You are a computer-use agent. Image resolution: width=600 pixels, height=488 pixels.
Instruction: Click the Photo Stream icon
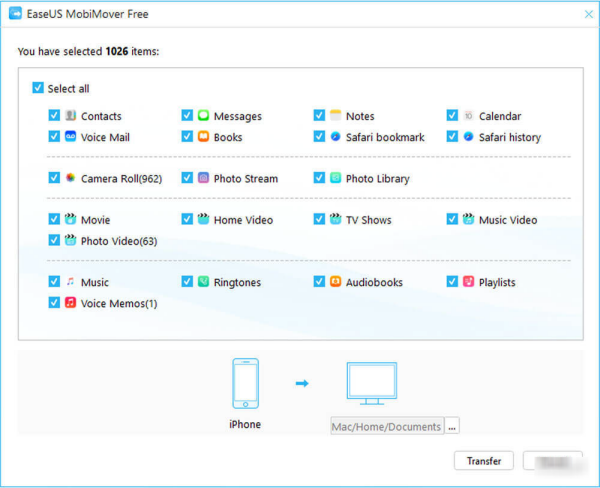[x=203, y=178]
